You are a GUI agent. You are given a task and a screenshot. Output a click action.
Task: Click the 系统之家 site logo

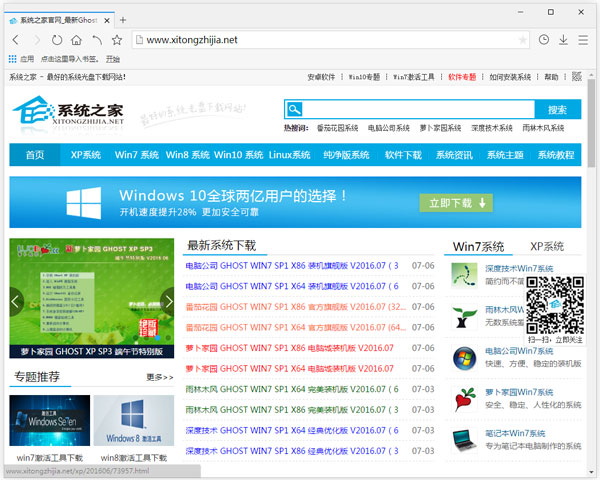tap(68, 112)
